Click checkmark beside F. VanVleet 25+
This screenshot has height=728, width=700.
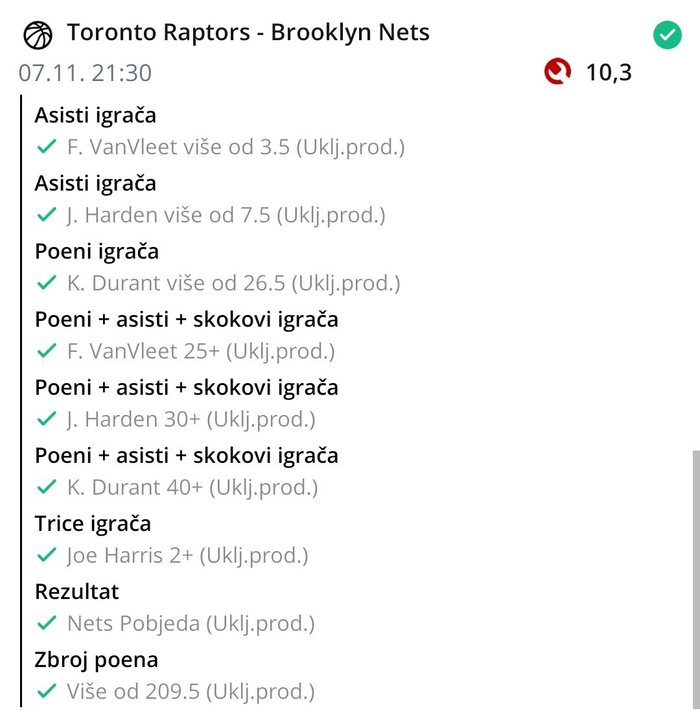[47, 351]
